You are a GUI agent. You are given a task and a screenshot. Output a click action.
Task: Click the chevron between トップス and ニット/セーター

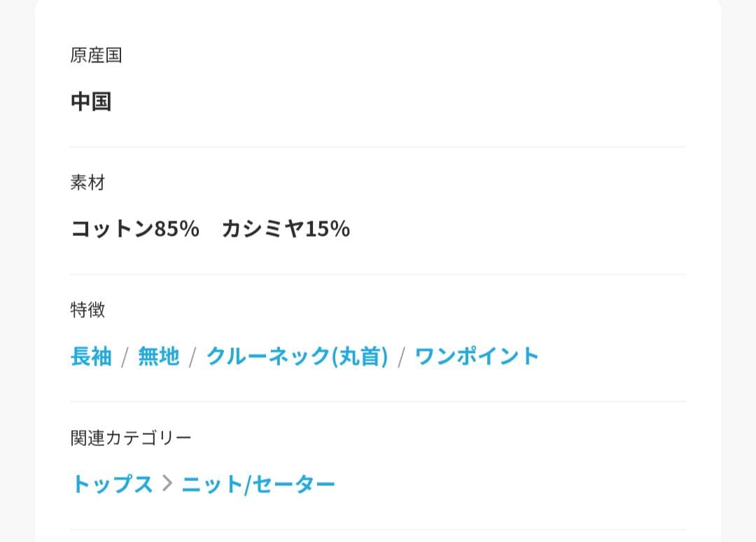pos(167,483)
